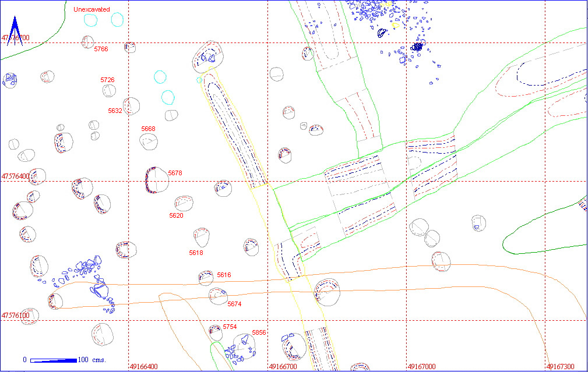Select feature number 5856
588x372 pixels.
pos(259,332)
